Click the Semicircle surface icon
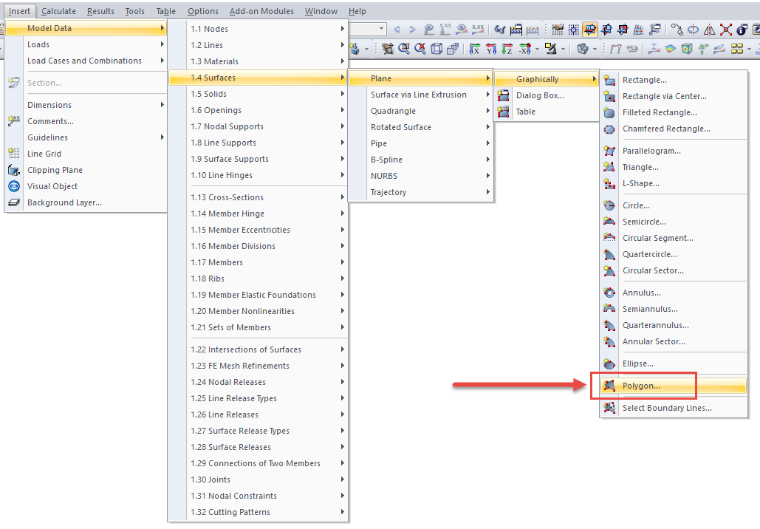760x529 pixels. click(609, 222)
